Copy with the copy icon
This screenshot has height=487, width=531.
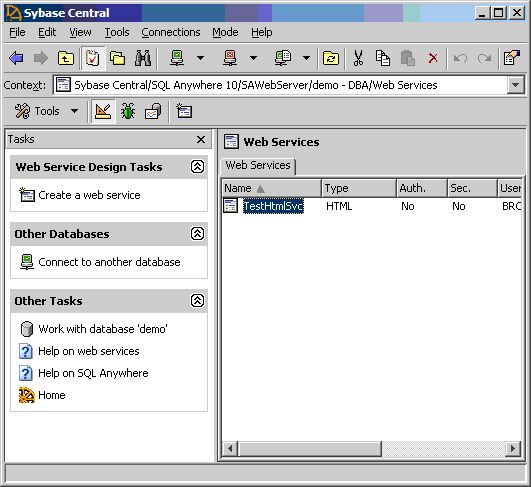pyautogui.click(x=383, y=58)
